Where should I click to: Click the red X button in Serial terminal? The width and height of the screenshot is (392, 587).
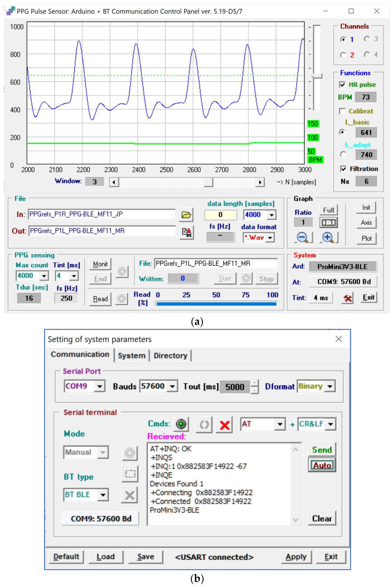(x=224, y=424)
